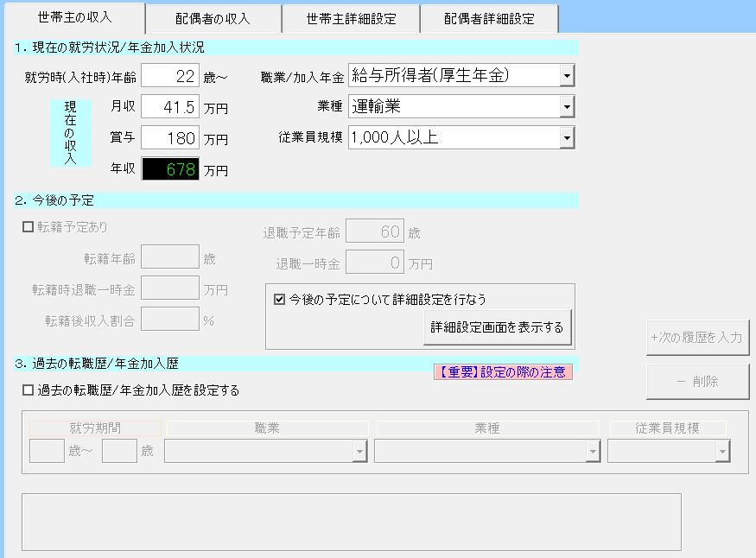Image resolution: width=756 pixels, height=558 pixels.
Task: Click the 年収 display showing 678
Action: click(x=170, y=169)
